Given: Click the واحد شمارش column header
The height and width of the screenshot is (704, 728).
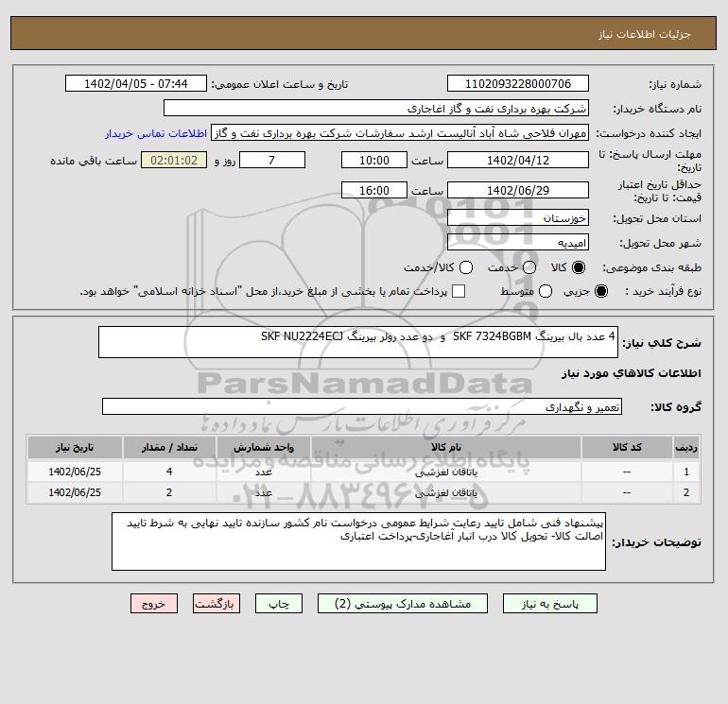Looking at the screenshot, I should (x=263, y=447).
